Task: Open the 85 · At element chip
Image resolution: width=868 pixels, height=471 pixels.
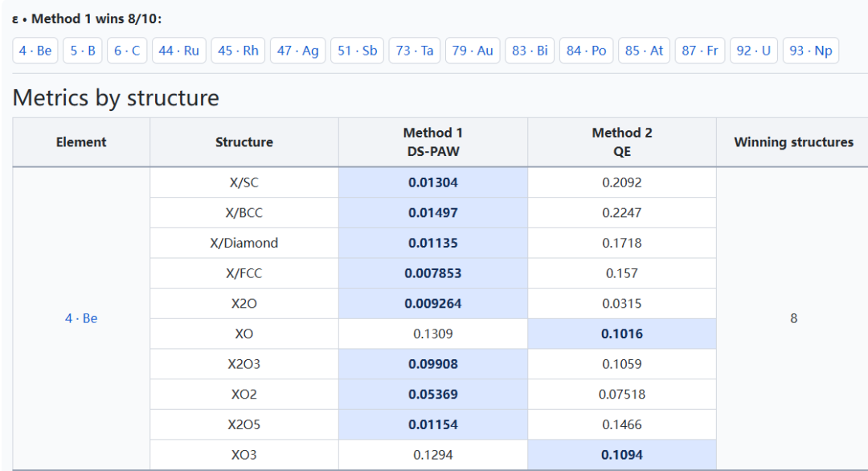Action: tap(644, 51)
